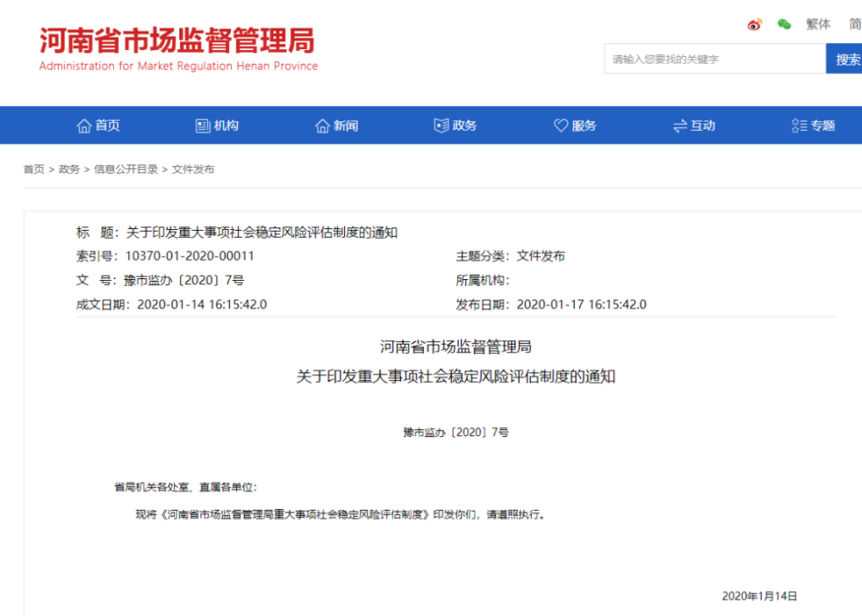The width and height of the screenshot is (862, 616).
Task: Click the centered heading 河南省市场监督管理局
Action: [x=456, y=346]
